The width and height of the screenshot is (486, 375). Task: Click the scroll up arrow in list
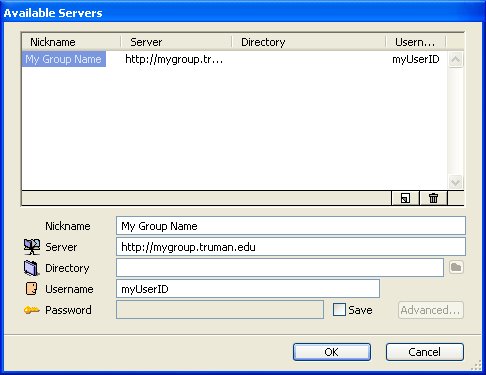pyautogui.click(x=455, y=60)
